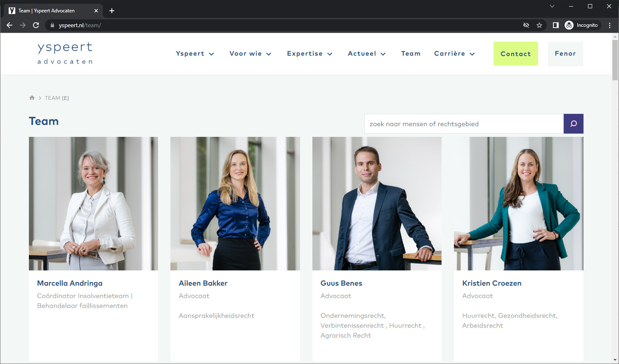Screen dimensions: 619x364
Task: Focus the search people or rechtsgebied field
Action: 464,124
